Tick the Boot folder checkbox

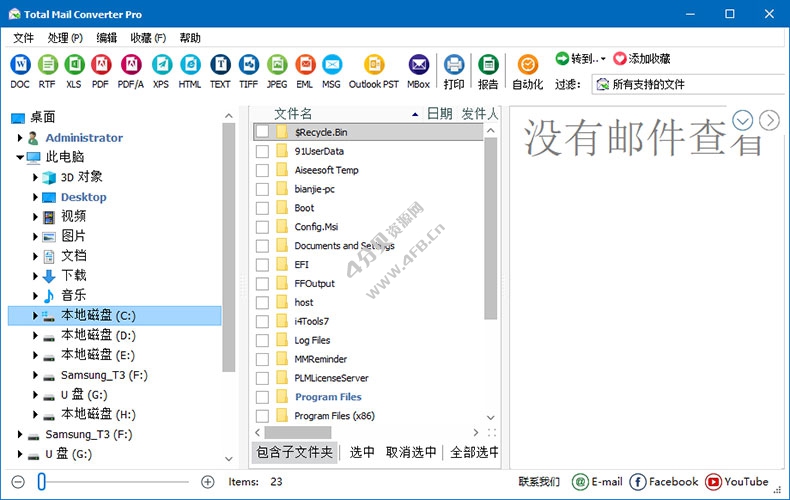262,208
